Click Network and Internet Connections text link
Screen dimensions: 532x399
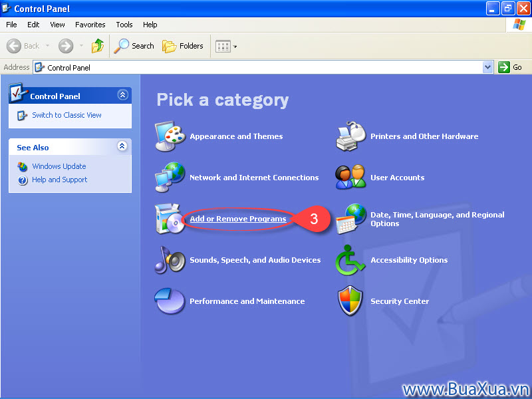click(254, 178)
